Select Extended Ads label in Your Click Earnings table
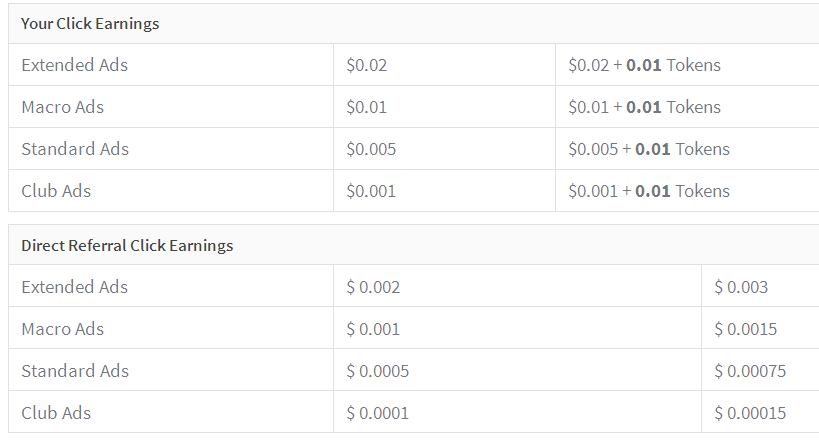819x444 pixels. 75,66
